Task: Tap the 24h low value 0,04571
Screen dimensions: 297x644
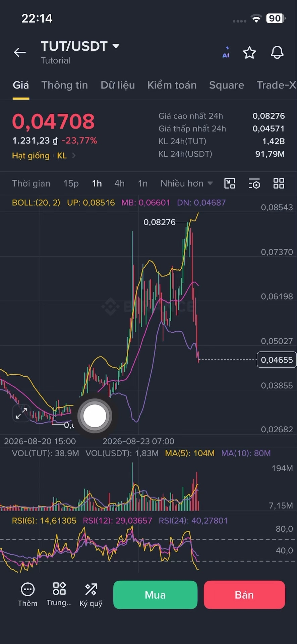Action: click(x=269, y=128)
